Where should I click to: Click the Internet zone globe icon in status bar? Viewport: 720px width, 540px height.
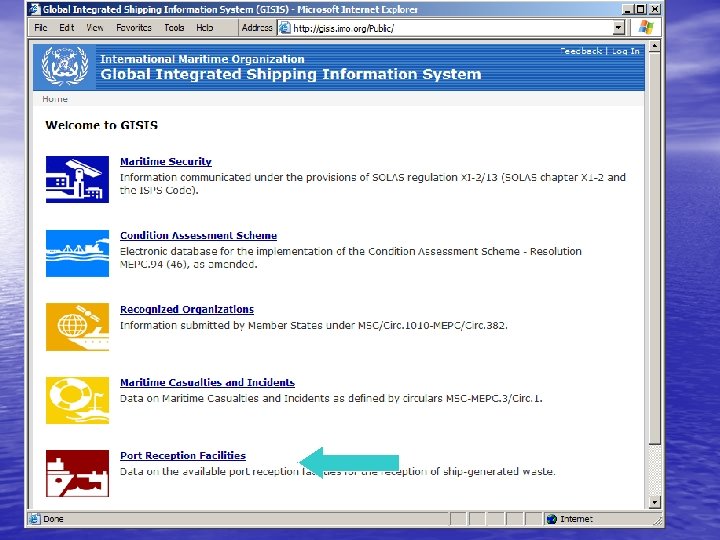[x=551, y=519]
